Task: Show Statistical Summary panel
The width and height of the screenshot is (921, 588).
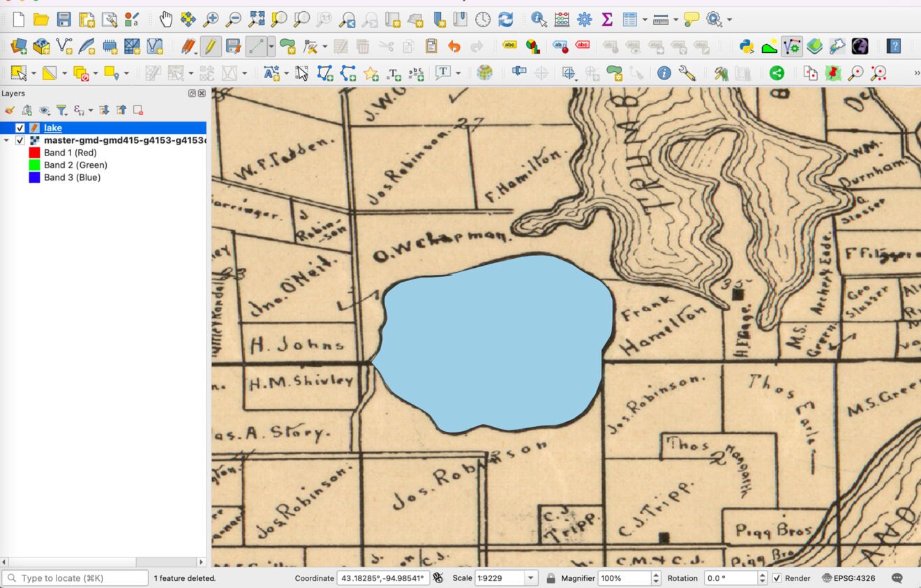Action: coord(606,19)
